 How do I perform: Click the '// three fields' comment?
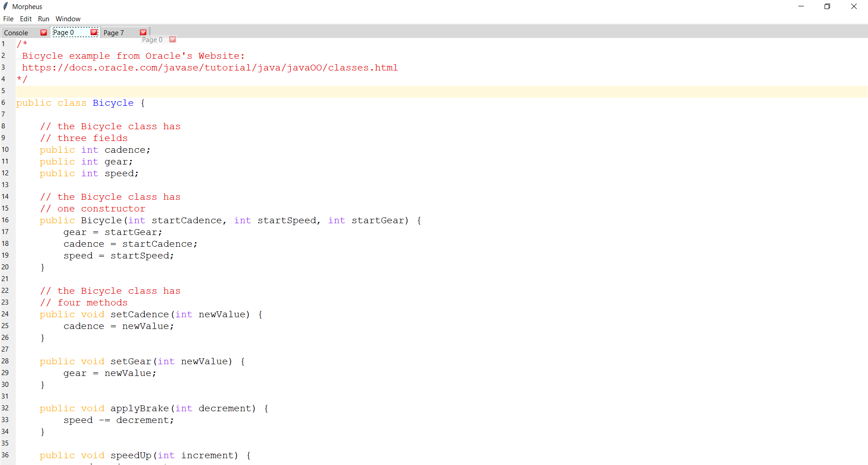coord(84,138)
